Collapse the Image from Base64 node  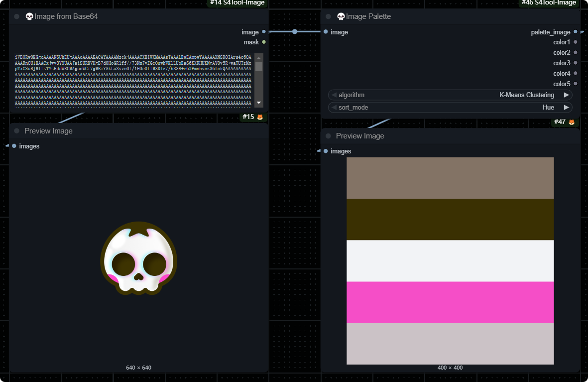16,16
